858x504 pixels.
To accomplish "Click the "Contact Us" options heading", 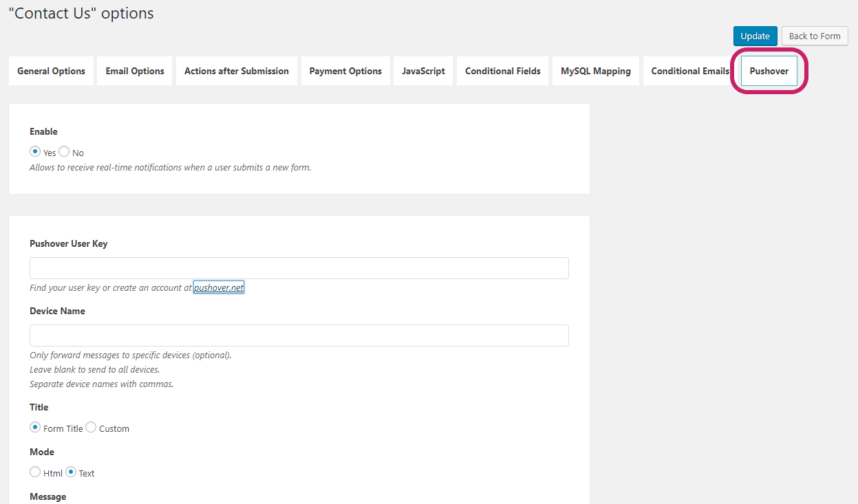I will pos(81,13).
